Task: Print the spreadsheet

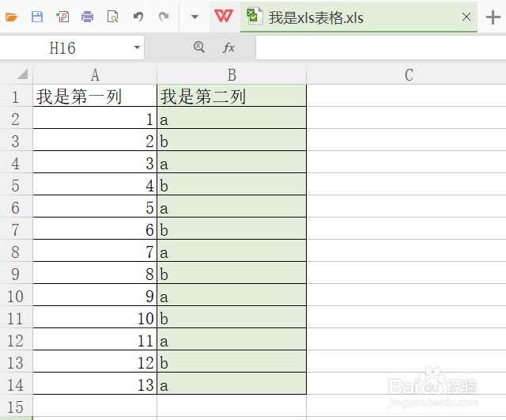Action: 87,17
